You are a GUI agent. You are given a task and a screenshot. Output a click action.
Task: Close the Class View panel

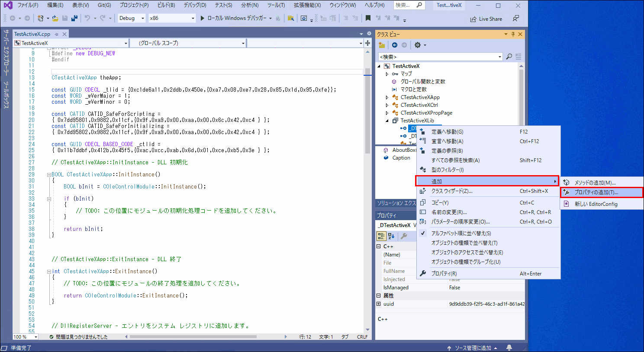pyautogui.click(x=520, y=34)
